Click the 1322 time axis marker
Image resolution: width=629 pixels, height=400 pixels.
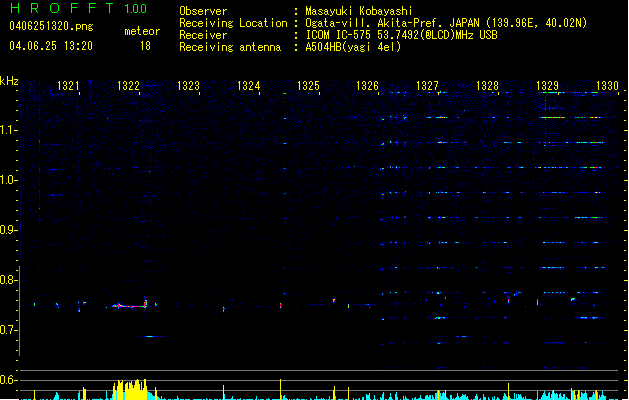pyautogui.click(x=128, y=86)
